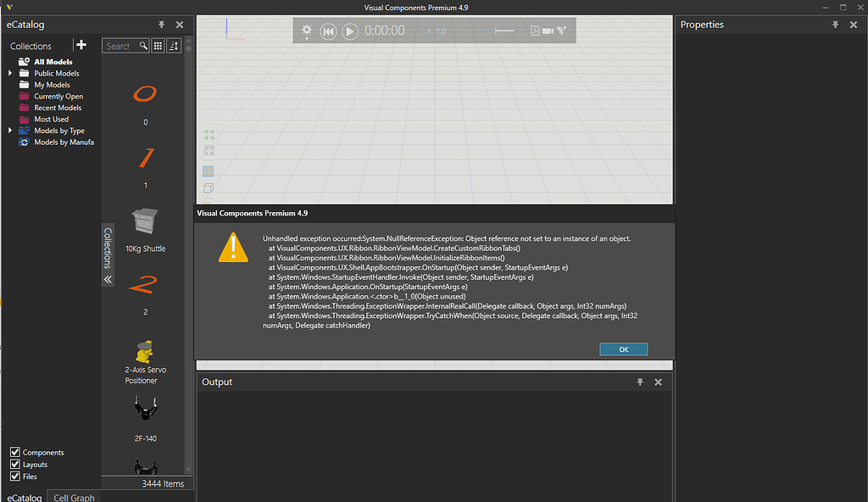The image size is (868, 502).
Task: Toggle the Layouts checkbox
Action: point(15,465)
